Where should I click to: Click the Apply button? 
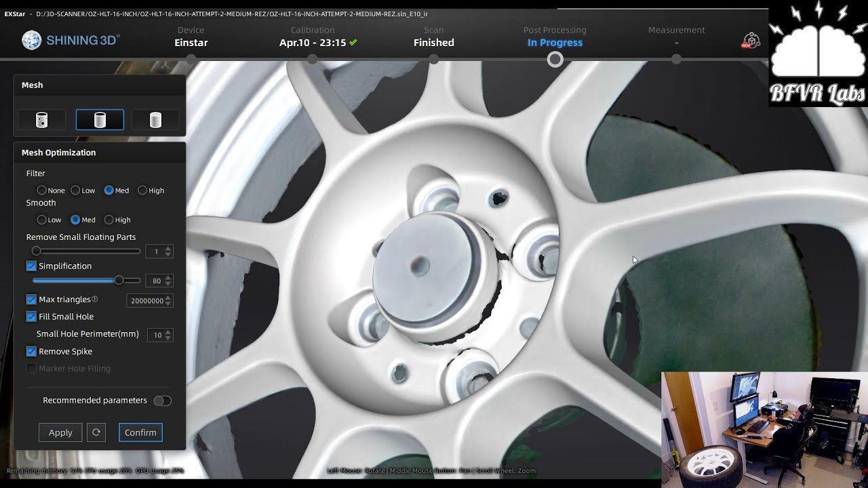click(60, 432)
